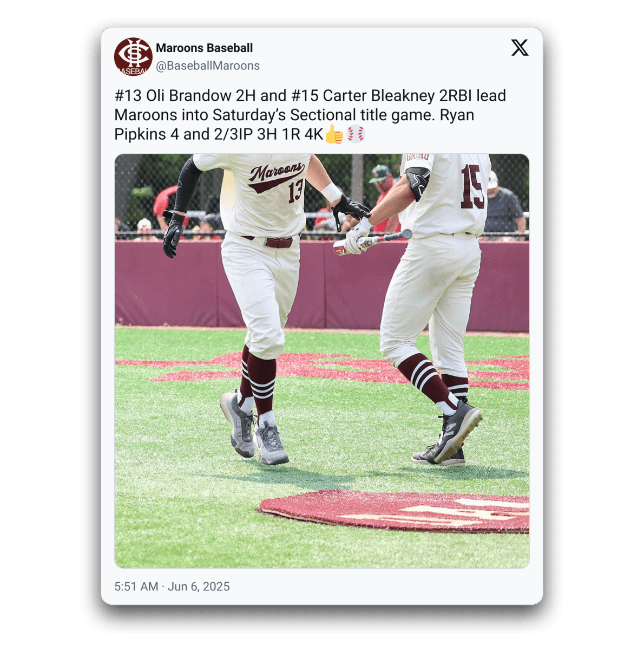Click the 5:51 AM timestamp
The image size is (644, 671).
point(136,587)
